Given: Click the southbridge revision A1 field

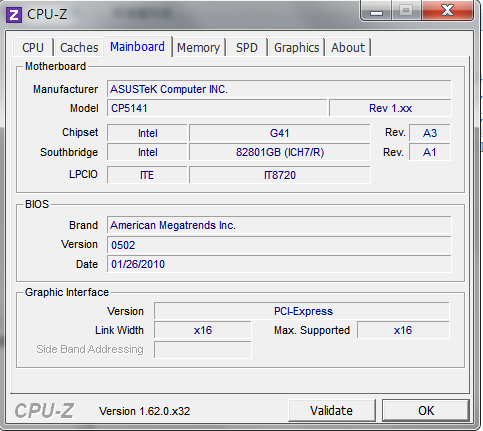Looking at the screenshot, I should 430,152.
